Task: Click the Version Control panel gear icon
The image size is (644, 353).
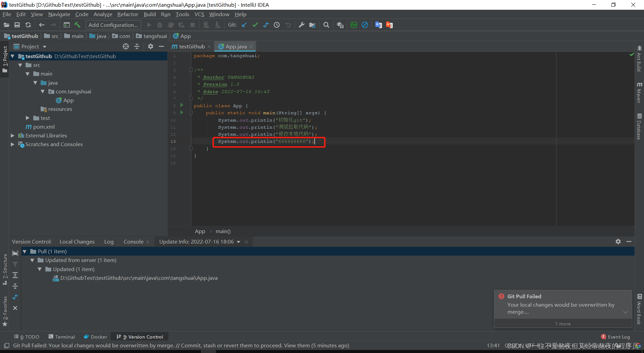Action: click(618, 241)
